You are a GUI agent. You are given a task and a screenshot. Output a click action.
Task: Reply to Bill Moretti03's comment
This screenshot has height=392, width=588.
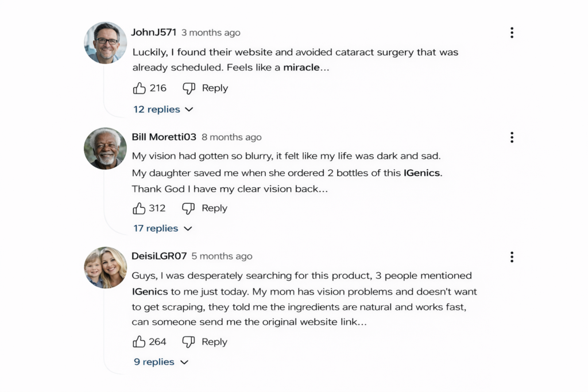pyautogui.click(x=214, y=208)
